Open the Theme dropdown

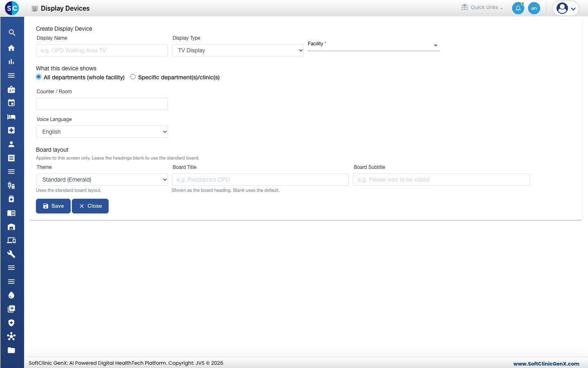click(102, 180)
